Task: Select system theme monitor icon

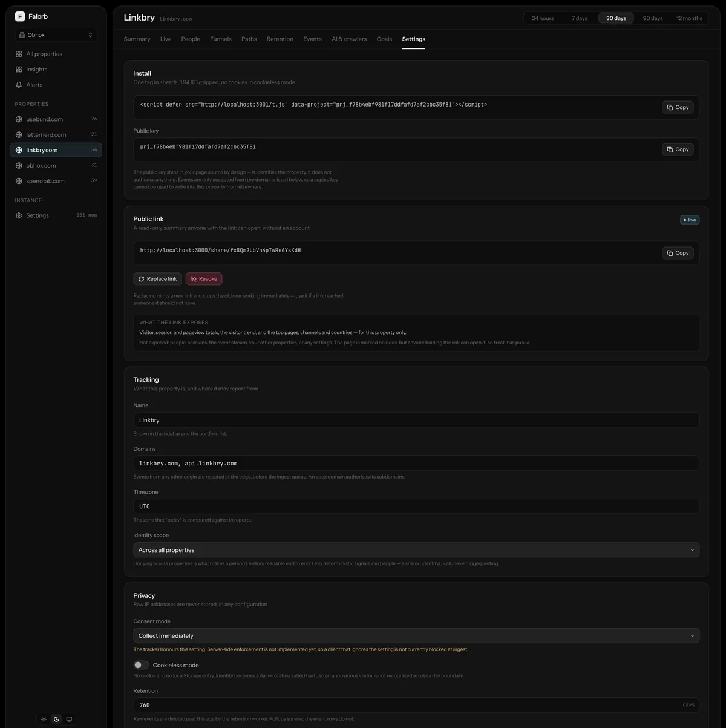Action: click(69, 720)
